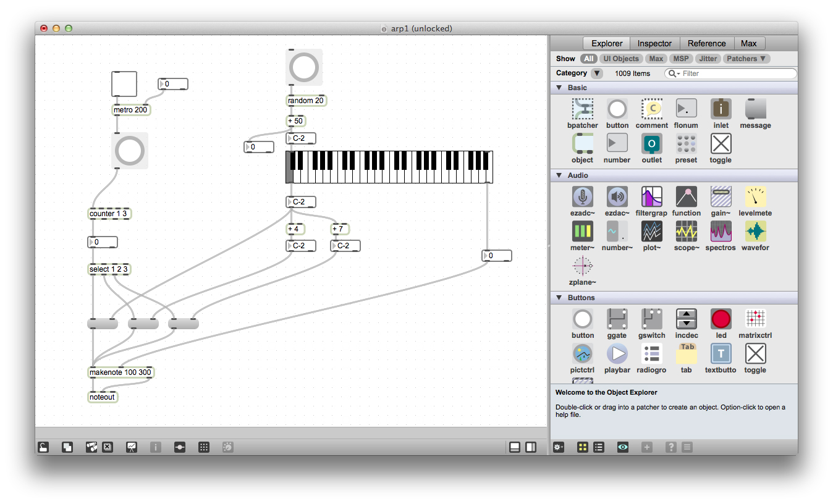Click the radiogroup object icon
The height and width of the screenshot is (504, 833).
[x=651, y=354]
